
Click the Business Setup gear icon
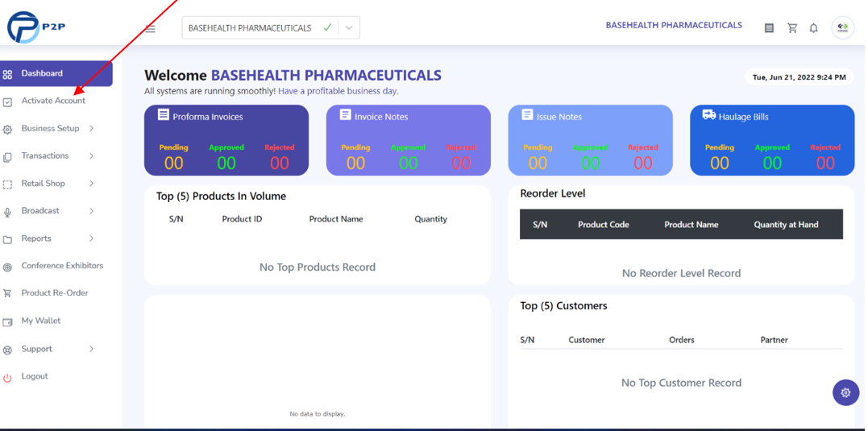click(7, 130)
